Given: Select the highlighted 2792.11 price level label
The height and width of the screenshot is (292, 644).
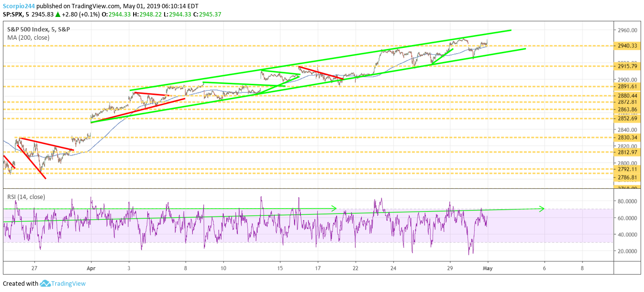Looking at the screenshot, I should point(627,169).
